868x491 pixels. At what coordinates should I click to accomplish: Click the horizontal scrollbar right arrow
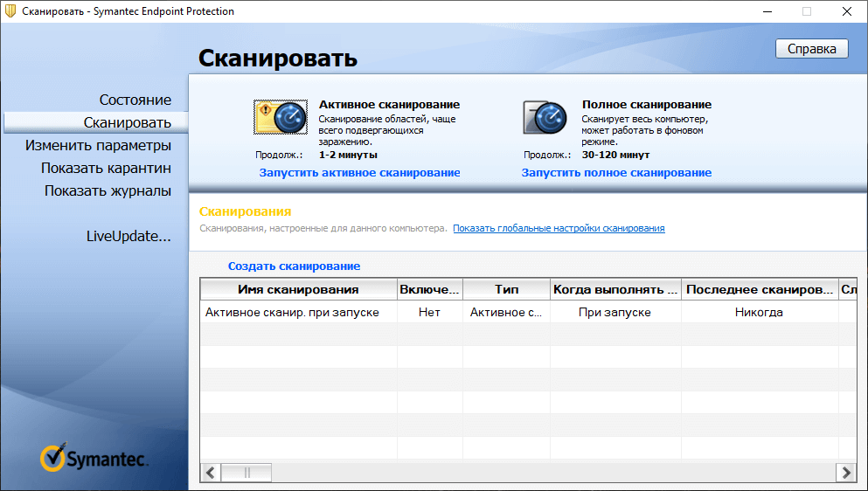click(846, 473)
